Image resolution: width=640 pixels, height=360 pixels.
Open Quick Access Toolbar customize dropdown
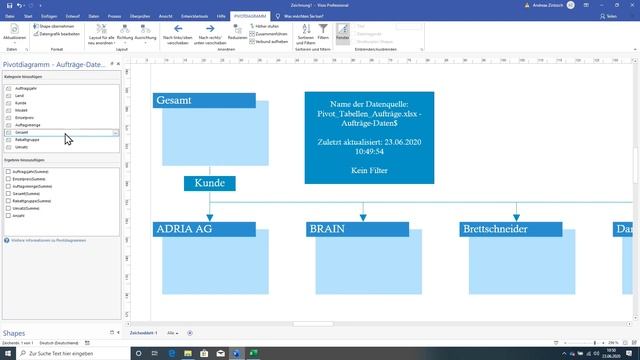click(x=40, y=6)
